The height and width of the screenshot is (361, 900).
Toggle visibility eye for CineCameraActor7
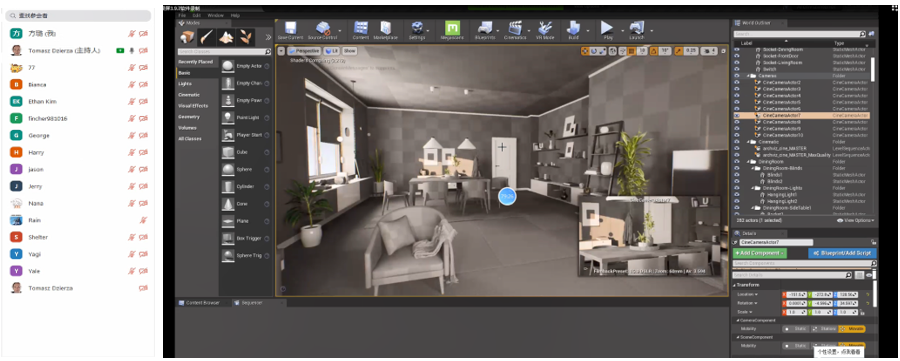pos(737,115)
